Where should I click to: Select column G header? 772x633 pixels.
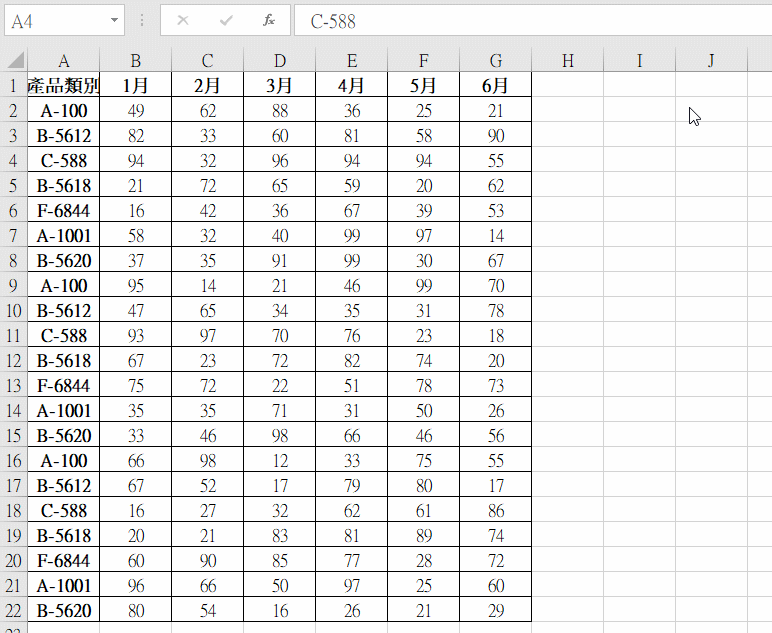pyautogui.click(x=496, y=61)
